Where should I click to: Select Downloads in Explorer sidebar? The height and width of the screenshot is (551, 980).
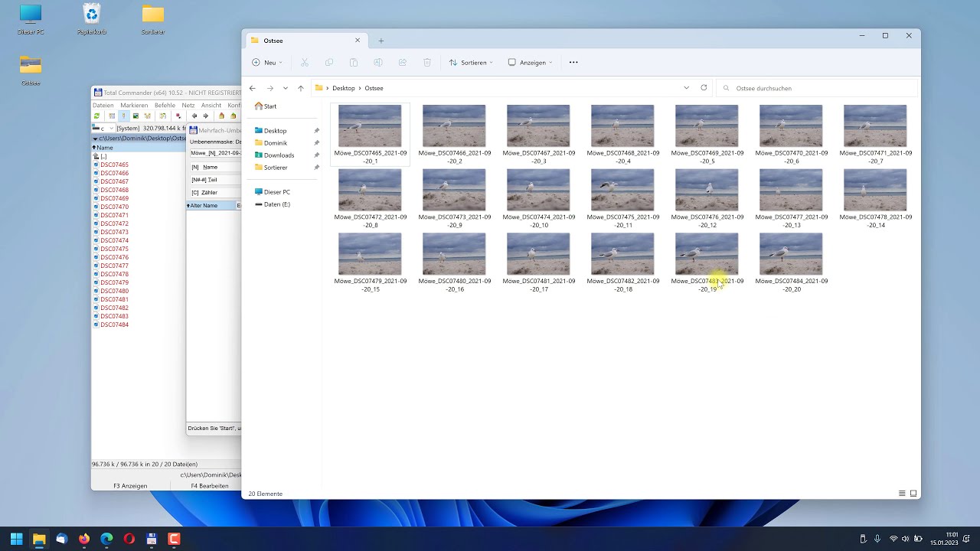click(x=279, y=155)
